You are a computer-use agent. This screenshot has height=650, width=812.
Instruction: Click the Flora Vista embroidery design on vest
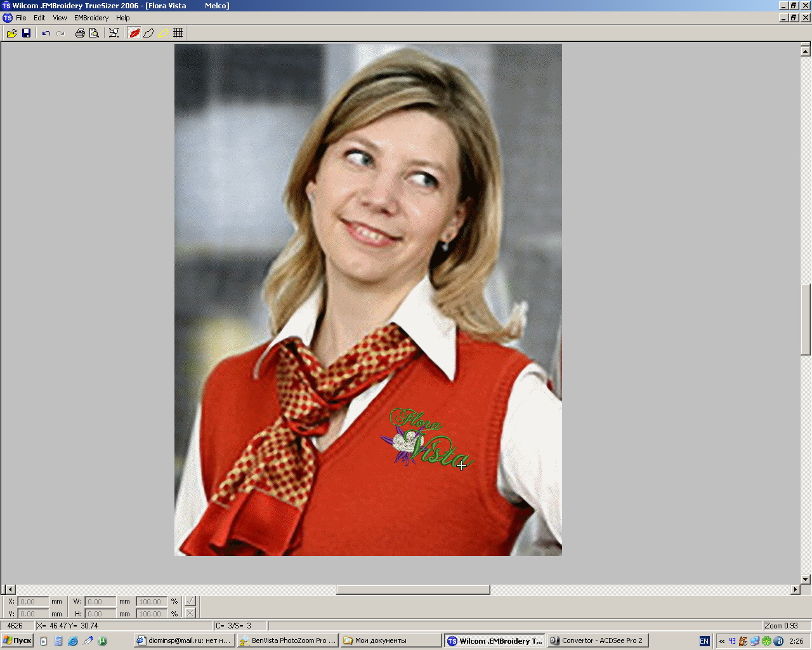tap(428, 437)
